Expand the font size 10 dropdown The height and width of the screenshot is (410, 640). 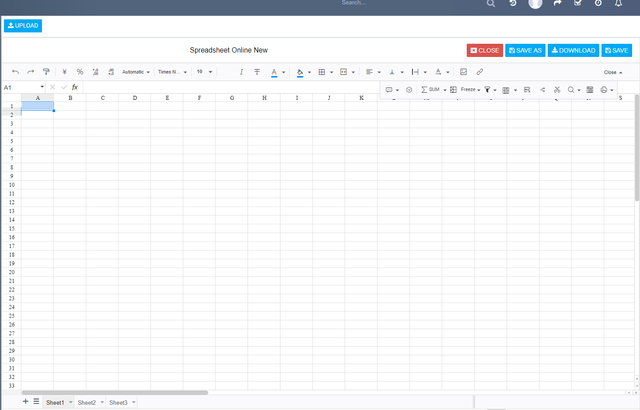pyautogui.click(x=204, y=72)
